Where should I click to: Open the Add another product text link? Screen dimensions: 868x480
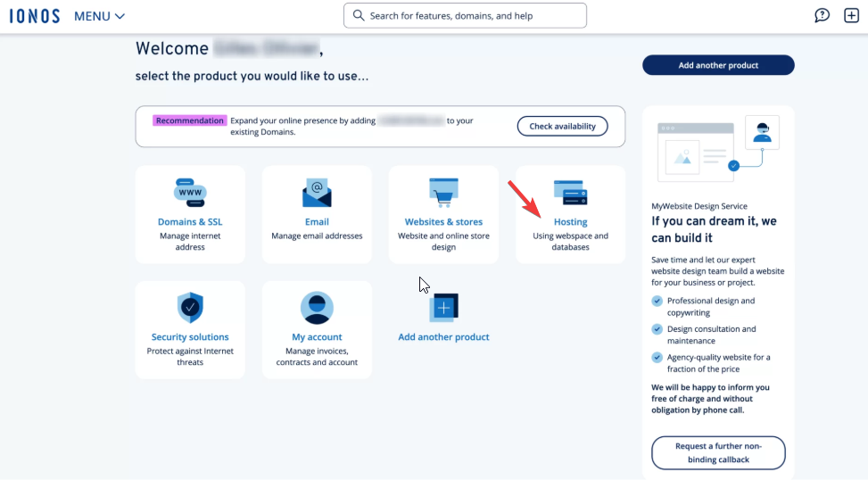click(443, 337)
